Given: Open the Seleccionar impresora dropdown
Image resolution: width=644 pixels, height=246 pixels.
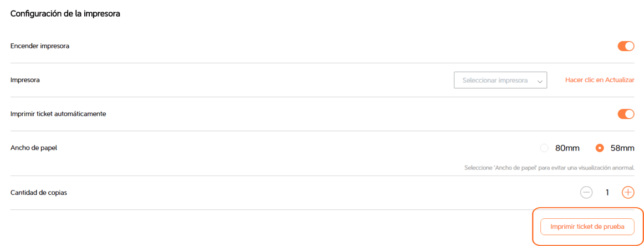Looking at the screenshot, I should click(500, 80).
